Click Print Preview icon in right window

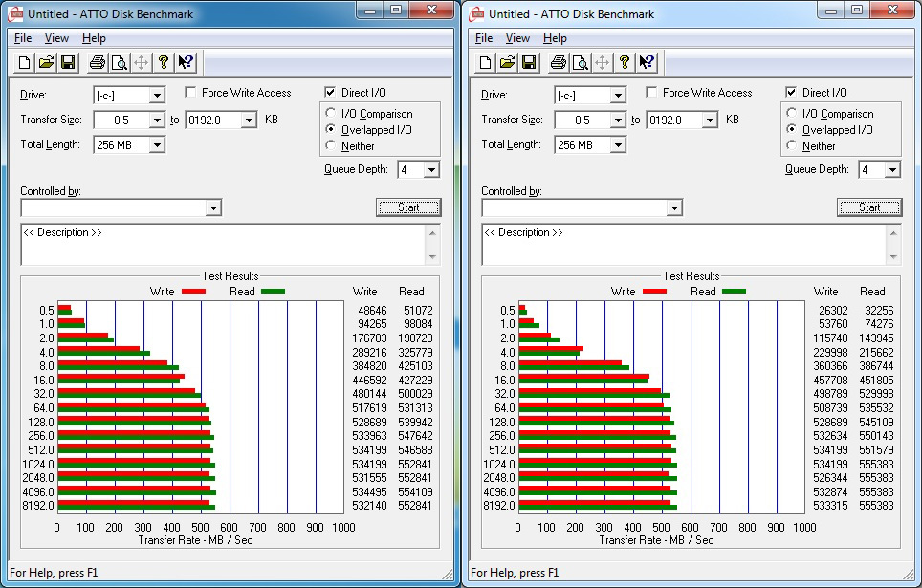click(x=581, y=62)
